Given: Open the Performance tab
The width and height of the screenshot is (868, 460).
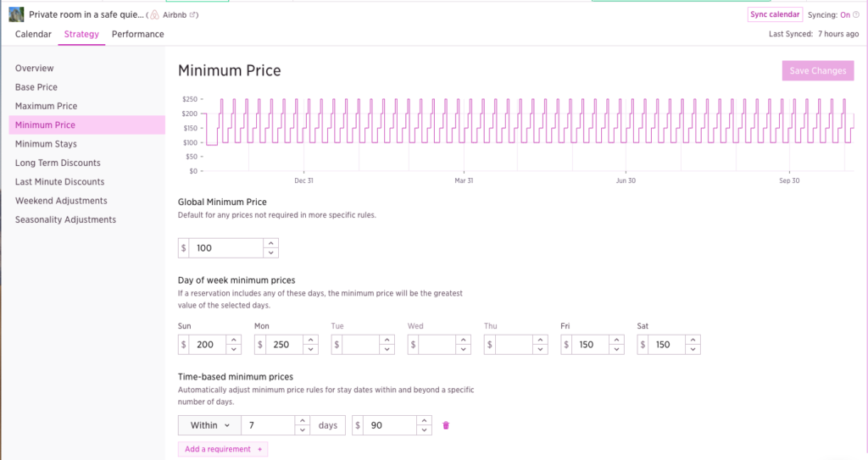Looking at the screenshot, I should pos(138,35).
